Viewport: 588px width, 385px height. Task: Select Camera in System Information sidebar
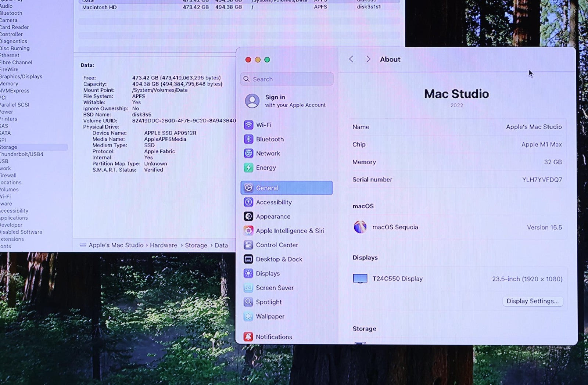pos(8,20)
